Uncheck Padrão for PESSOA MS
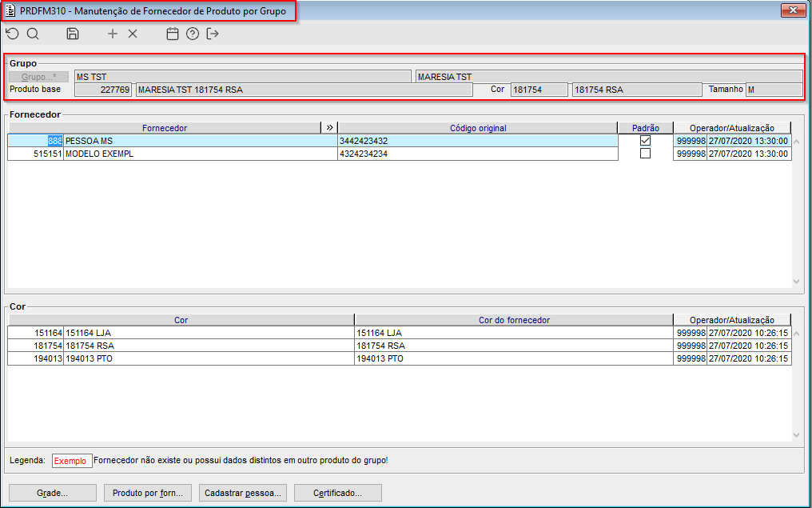Viewport: 812px width, 508px height. click(645, 141)
